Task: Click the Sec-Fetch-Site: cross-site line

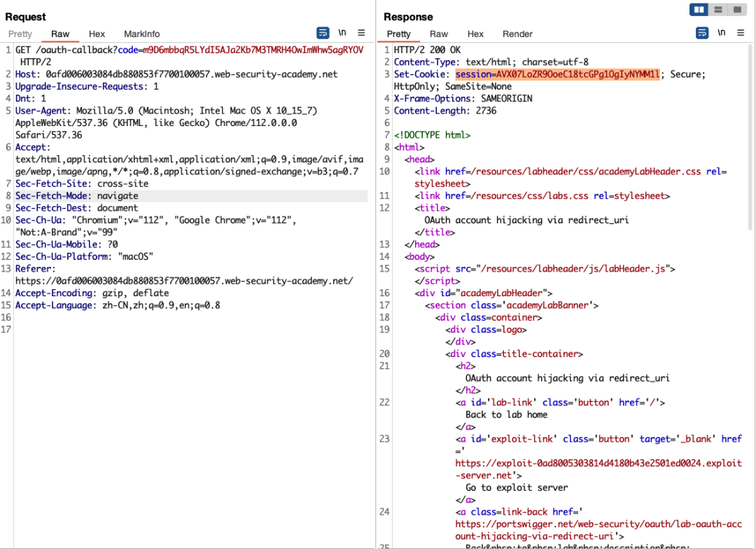Action: [82, 183]
